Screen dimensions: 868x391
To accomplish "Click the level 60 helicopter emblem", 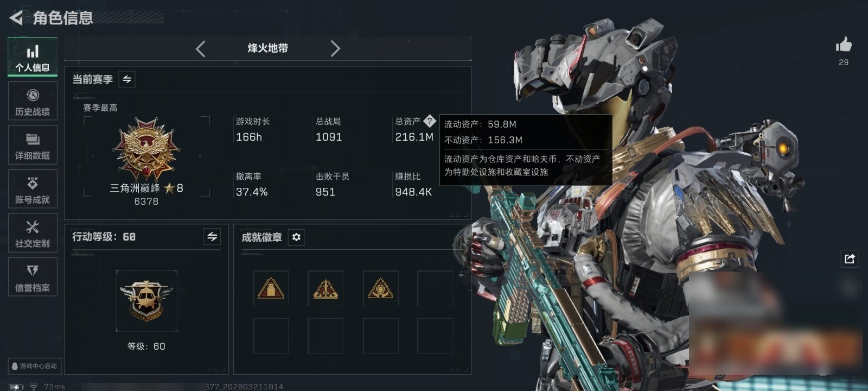I will (x=146, y=301).
